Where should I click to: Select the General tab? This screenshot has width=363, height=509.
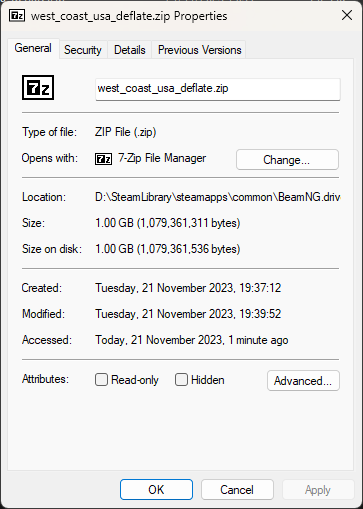(x=33, y=48)
